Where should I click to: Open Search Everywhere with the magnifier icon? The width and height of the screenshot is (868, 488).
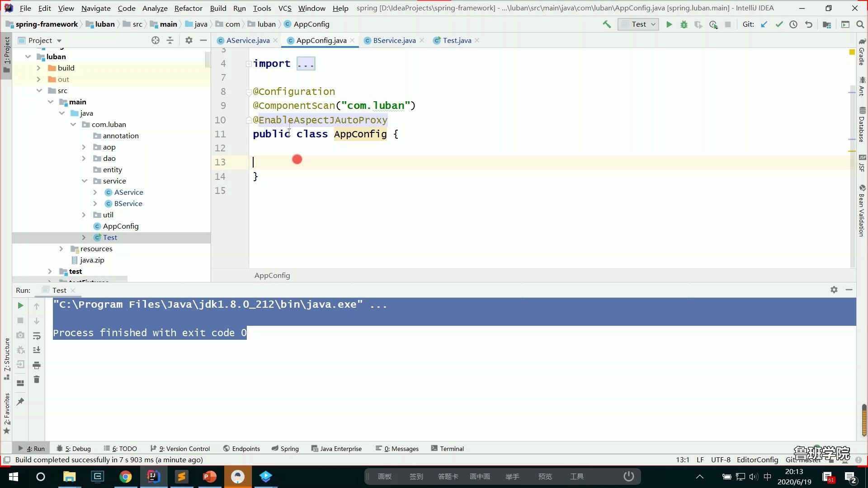point(860,24)
